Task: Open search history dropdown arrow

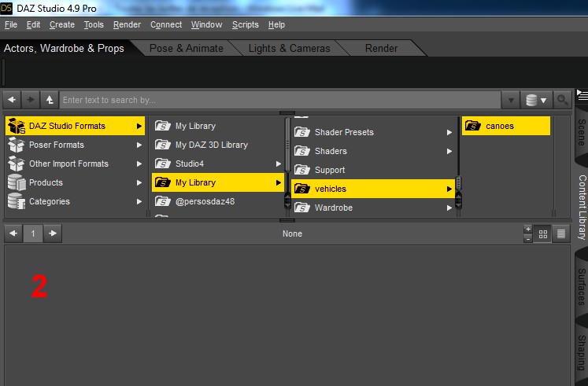Action: pyautogui.click(x=511, y=100)
